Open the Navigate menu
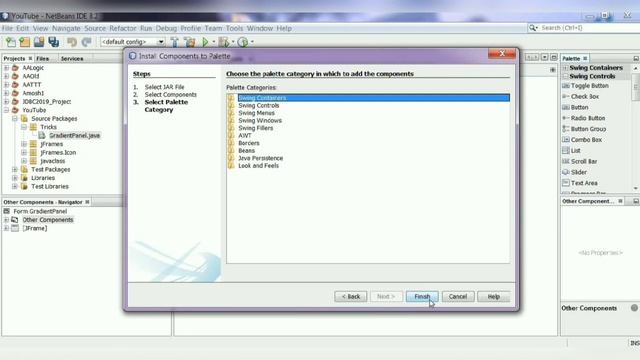This screenshot has width=640, height=360. click(x=66, y=28)
